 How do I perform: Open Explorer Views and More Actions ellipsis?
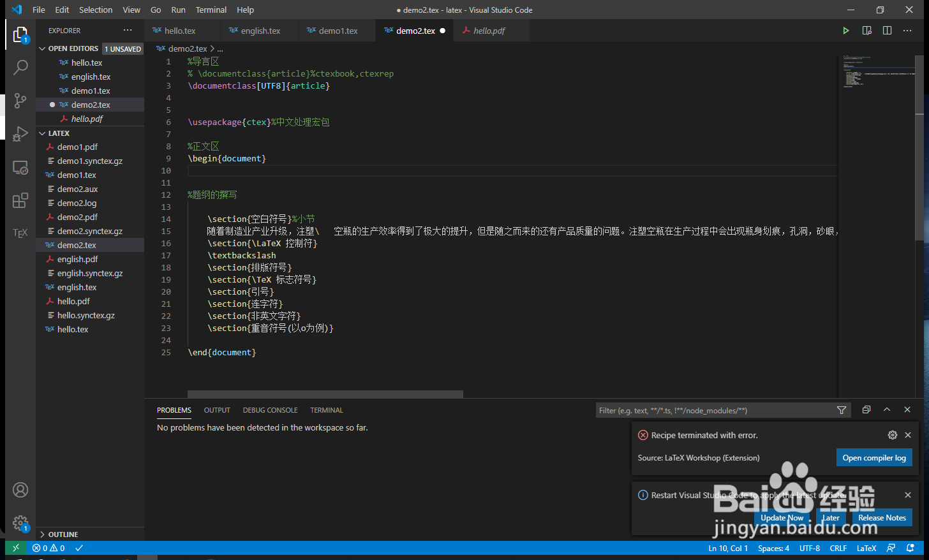[x=128, y=30]
